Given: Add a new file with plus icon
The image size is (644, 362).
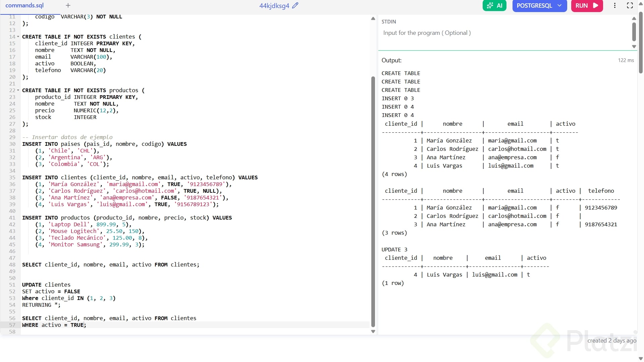Looking at the screenshot, I should (68, 5).
